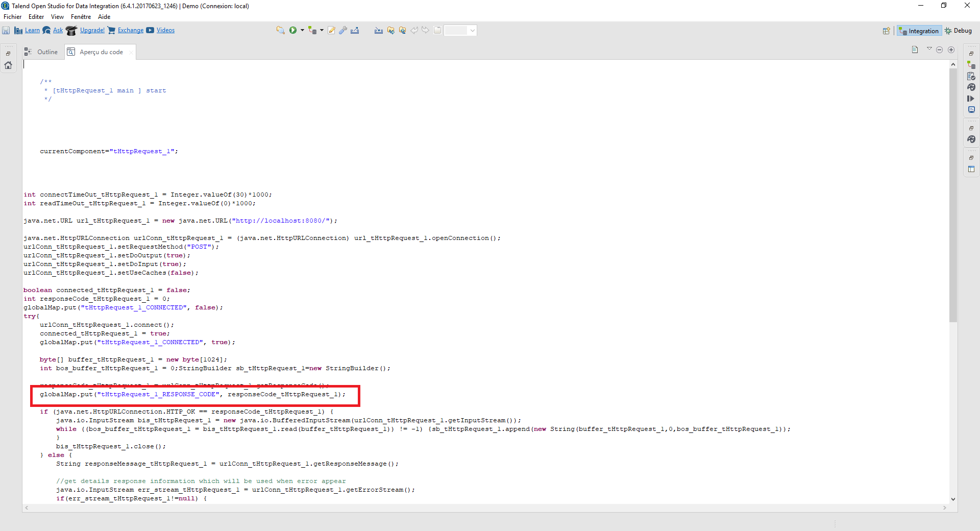Click the horizontal scrollbar right arrow
Screen dimensions: 980x531
(x=945, y=508)
